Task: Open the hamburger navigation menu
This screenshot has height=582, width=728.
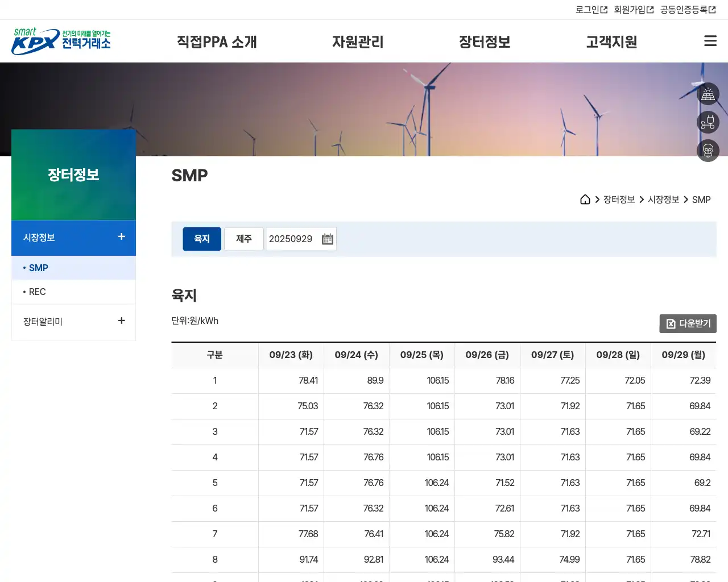Action: click(710, 40)
